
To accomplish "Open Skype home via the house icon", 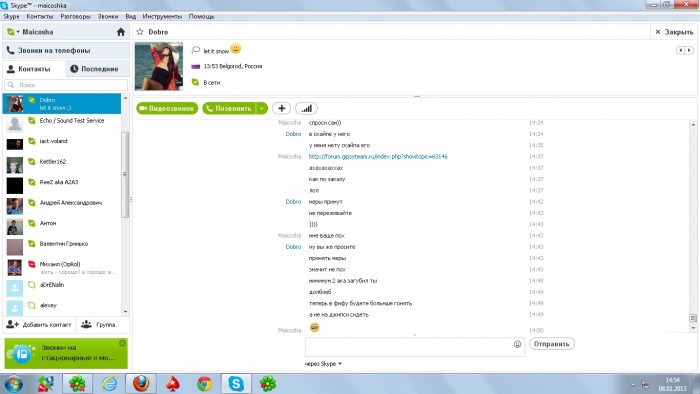I will (x=121, y=32).
